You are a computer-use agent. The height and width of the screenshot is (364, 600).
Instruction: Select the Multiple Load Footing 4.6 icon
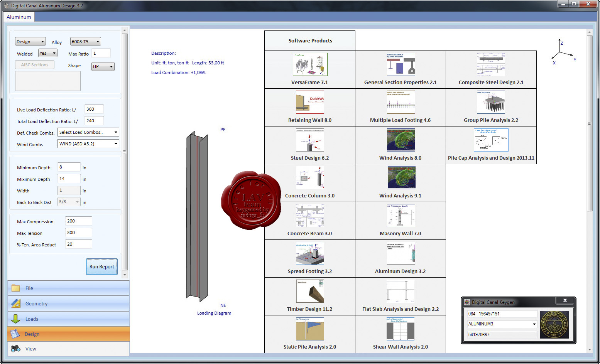[401, 102]
